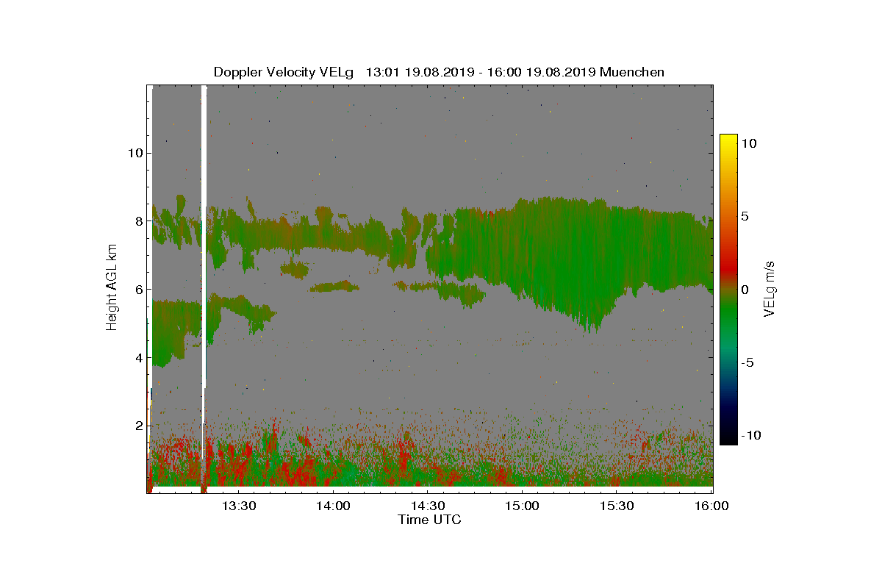Viewport: 882px width, 588px height.
Task: Click the colorbar value 5 label
Action: pos(745,217)
